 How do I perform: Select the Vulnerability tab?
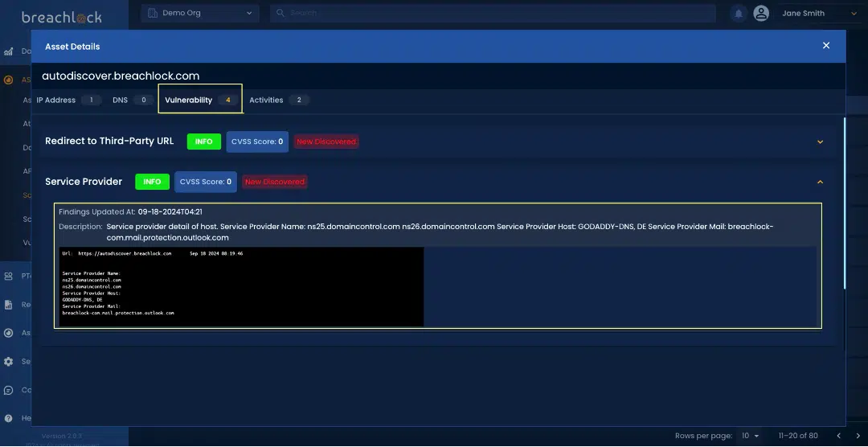click(200, 100)
